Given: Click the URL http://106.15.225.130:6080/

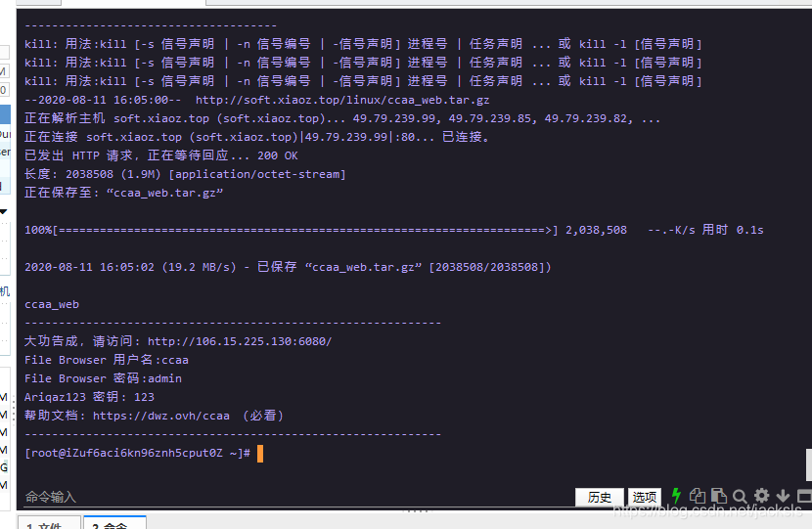Looking at the screenshot, I should tap(240, 341).
